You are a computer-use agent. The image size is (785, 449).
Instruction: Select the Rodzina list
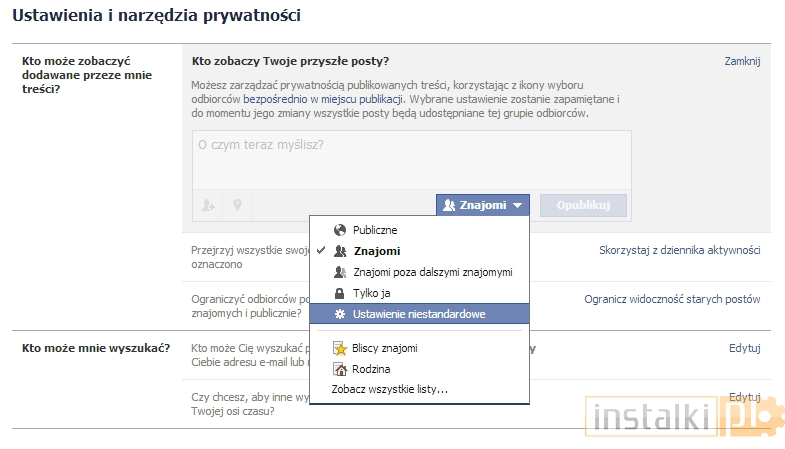coord(420,369)
